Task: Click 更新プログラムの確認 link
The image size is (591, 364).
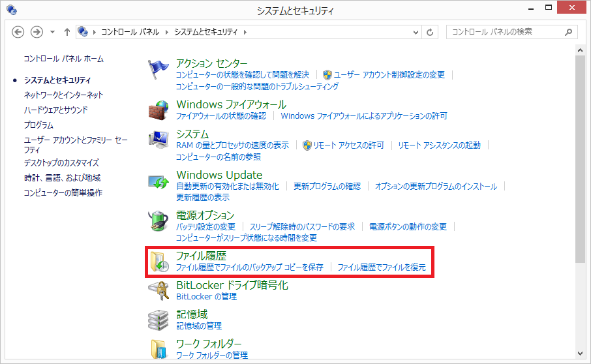Action: point(327,187)
